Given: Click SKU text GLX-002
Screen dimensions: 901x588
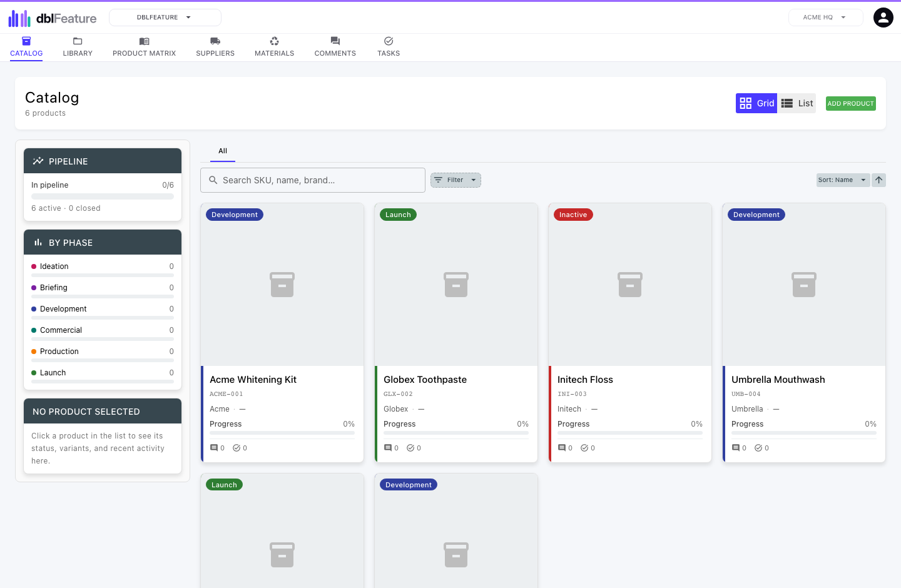Looking at the screenshot, I should click(398, 394).
